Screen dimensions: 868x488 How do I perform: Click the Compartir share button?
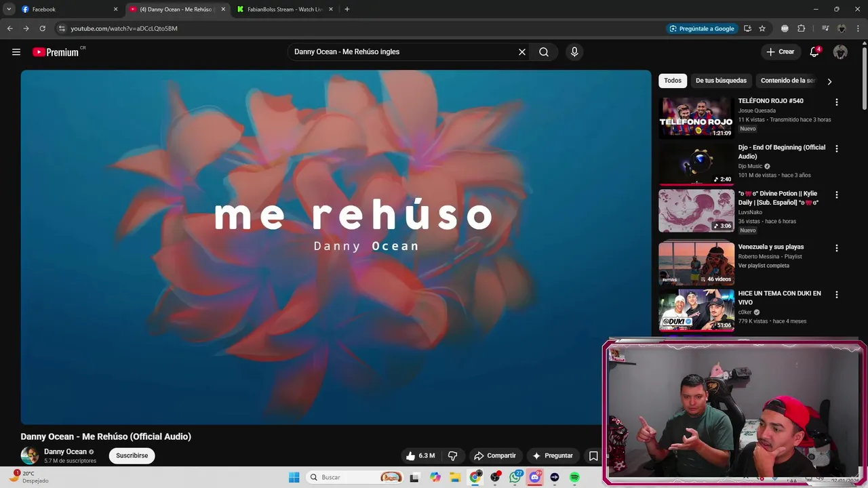click(495, 455)
